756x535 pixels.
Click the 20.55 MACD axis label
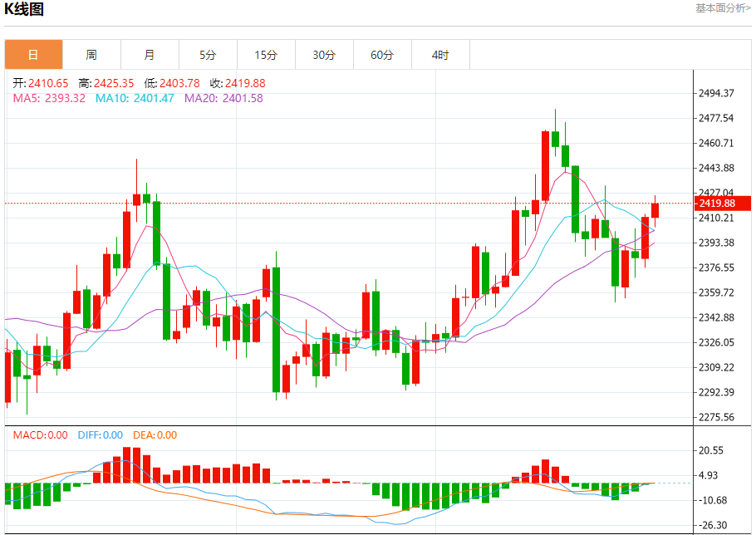pos(711,450)
